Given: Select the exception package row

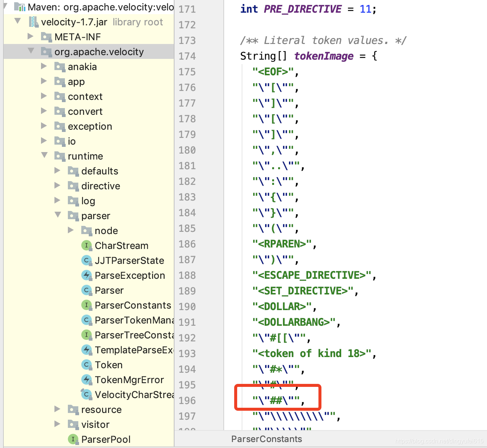Looking at the screenshot, I should [x=89, y=126].
